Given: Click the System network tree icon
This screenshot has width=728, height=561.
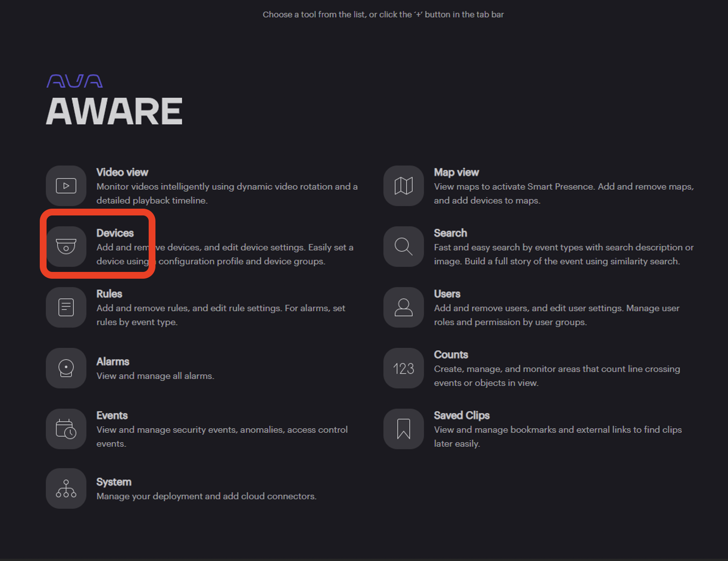Looking at the screenshot, I should (x=66, y=488).
